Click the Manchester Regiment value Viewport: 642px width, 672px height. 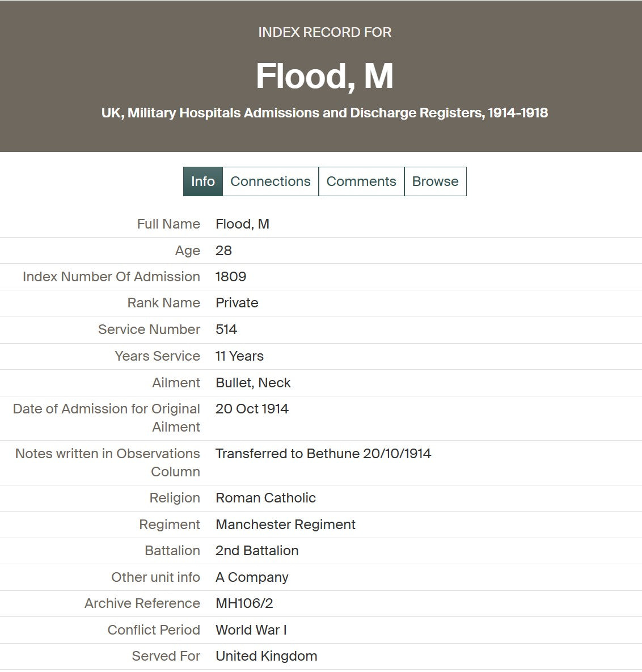pyautogui.click(x=285, y=524)
